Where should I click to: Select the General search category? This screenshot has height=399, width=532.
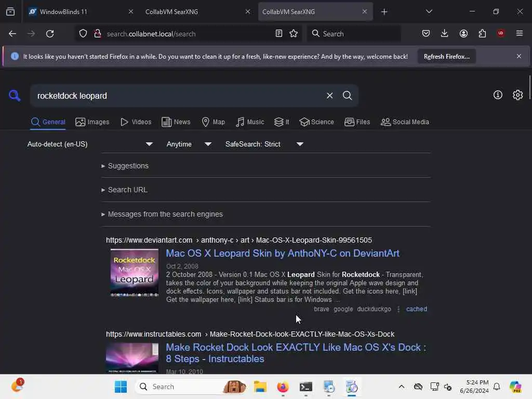[48, 122]
